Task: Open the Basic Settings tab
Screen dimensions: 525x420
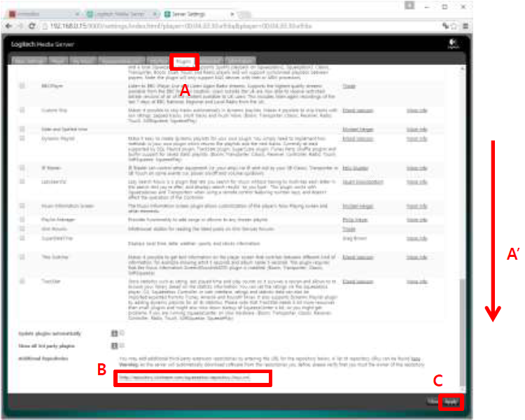Action: pyautogui.click(x=28, y=61)
